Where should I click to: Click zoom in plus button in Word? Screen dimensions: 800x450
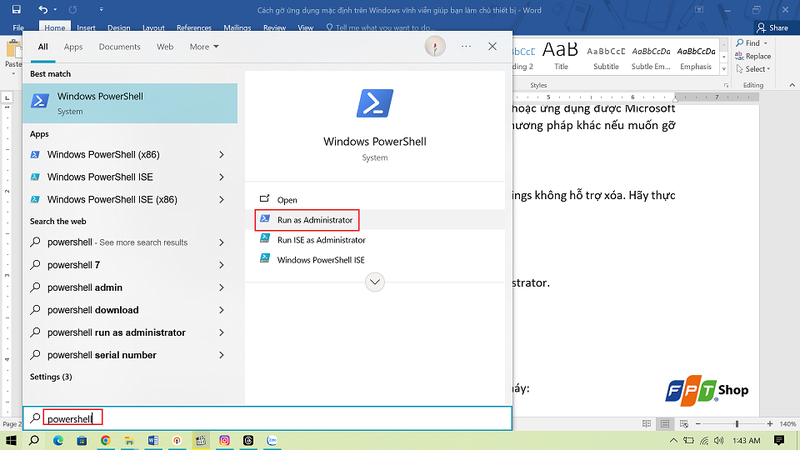[x=769, y=424]
